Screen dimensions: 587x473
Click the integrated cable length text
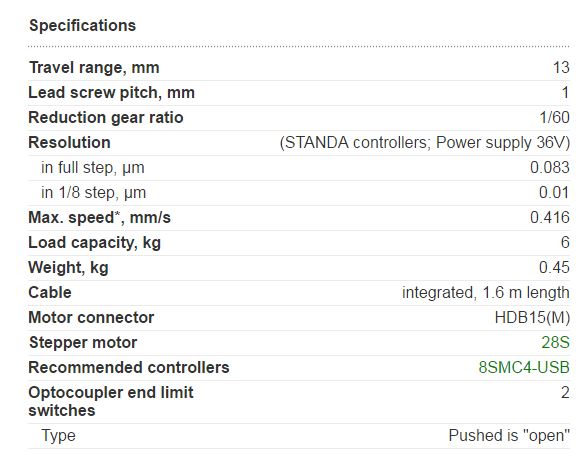486,292
